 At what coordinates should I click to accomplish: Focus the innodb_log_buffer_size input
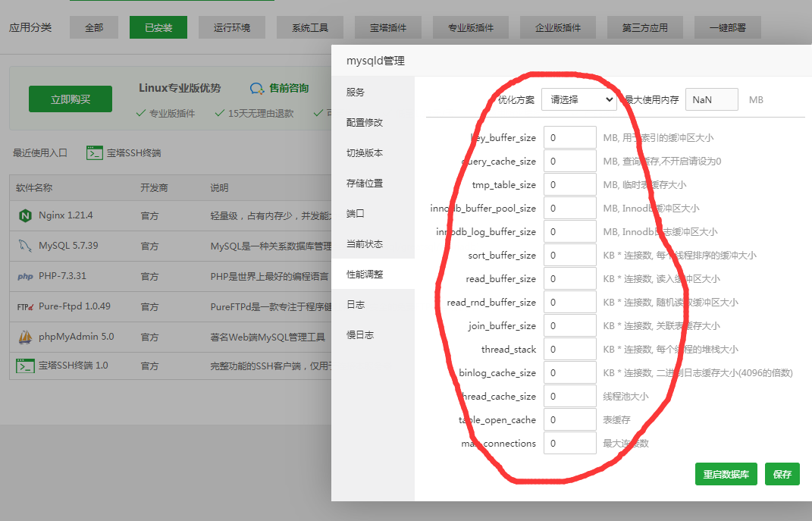569,231
